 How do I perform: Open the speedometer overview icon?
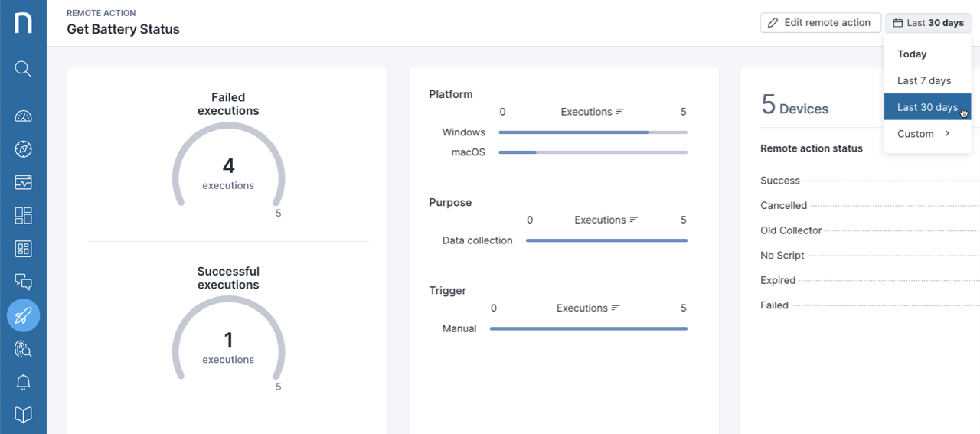click(x=23, y=116)
